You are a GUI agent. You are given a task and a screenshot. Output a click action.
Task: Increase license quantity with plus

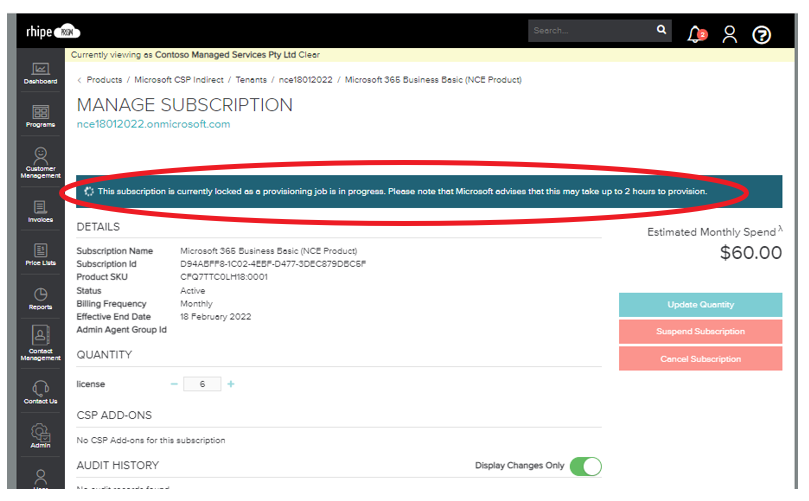[x=231, y=384]
